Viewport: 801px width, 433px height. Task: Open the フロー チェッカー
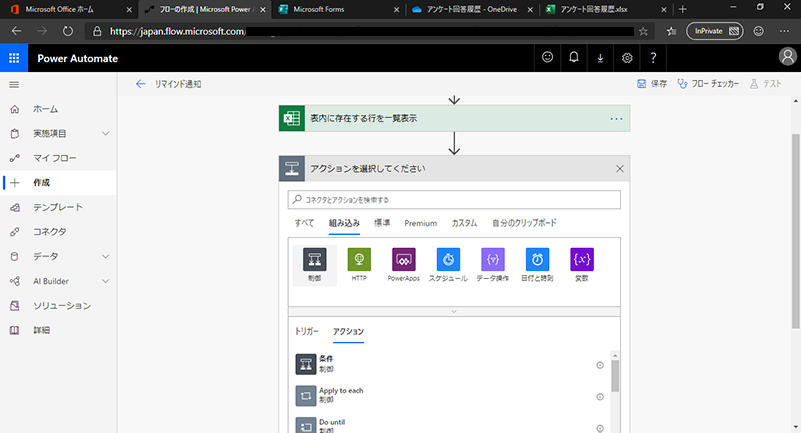(x=708, y=84)
